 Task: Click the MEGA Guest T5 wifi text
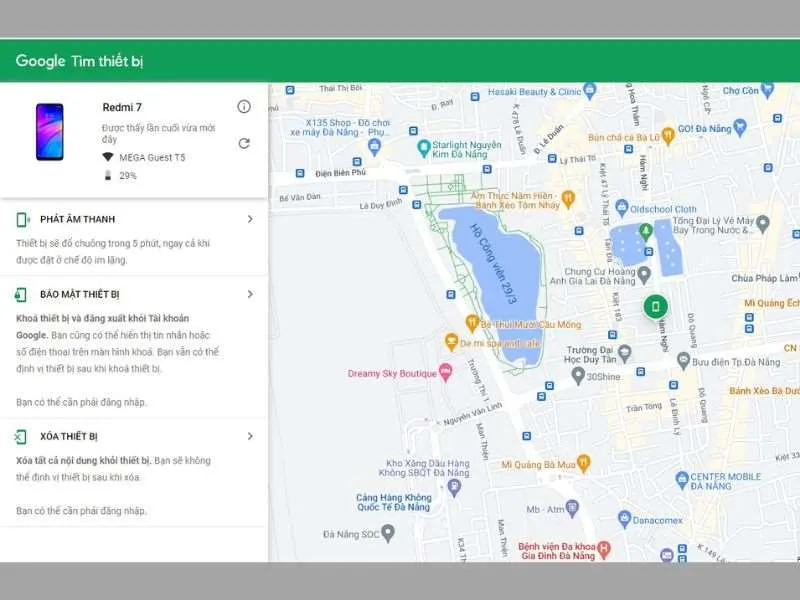point(152,157)
